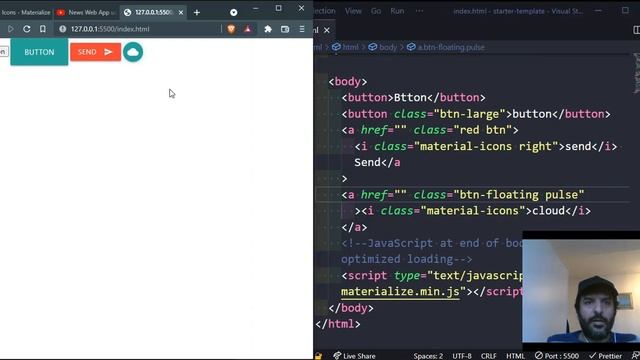Image resolution: width=640 pixels, height=360 pixels.
Task: Click the small default button at page edge
Action: 3,52
